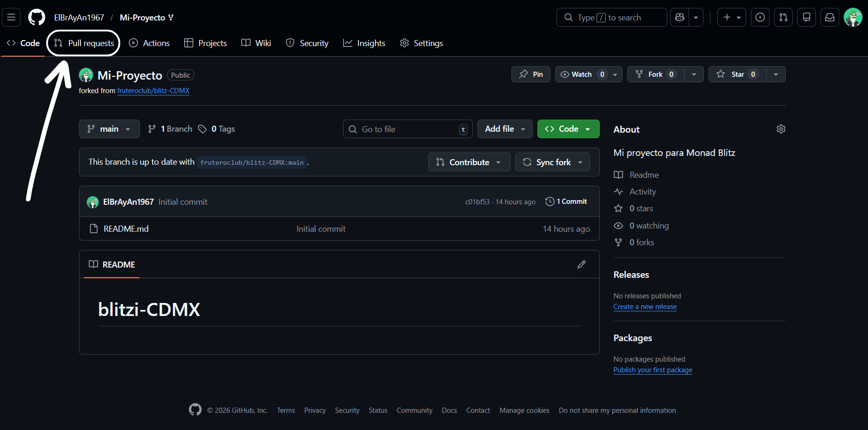Viewport: 868px width, 430px height.
Task: Switch to the Pull requests tab
Action: [84, 43]
